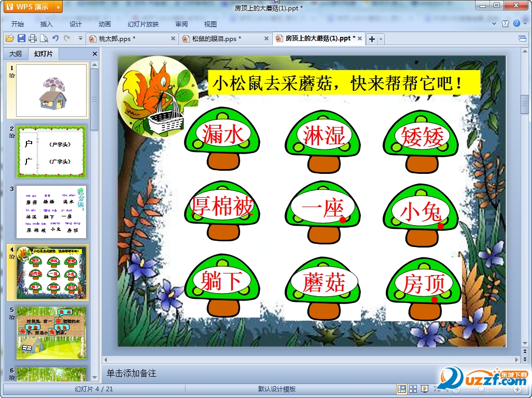Screen dimensions: 532x398
Task: Close the slide thumbnail pane
Action: (95, 53)
